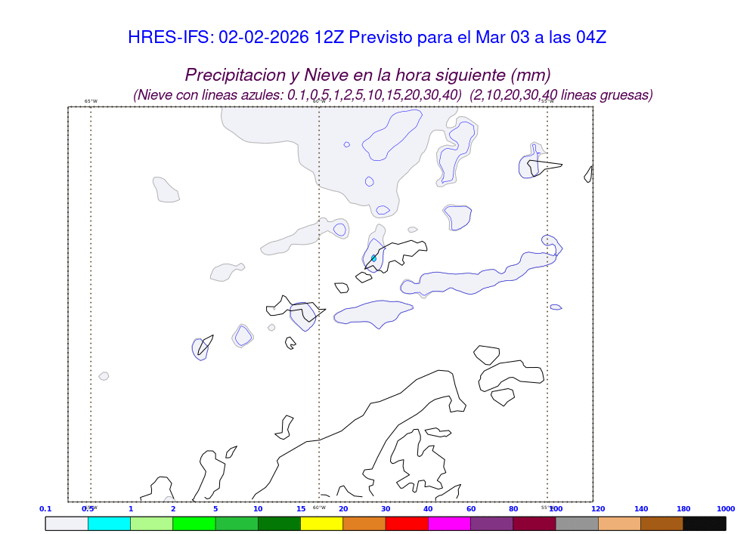
Task: Pick the magenta swatch in the legend bar
Action: pos(449,523)
